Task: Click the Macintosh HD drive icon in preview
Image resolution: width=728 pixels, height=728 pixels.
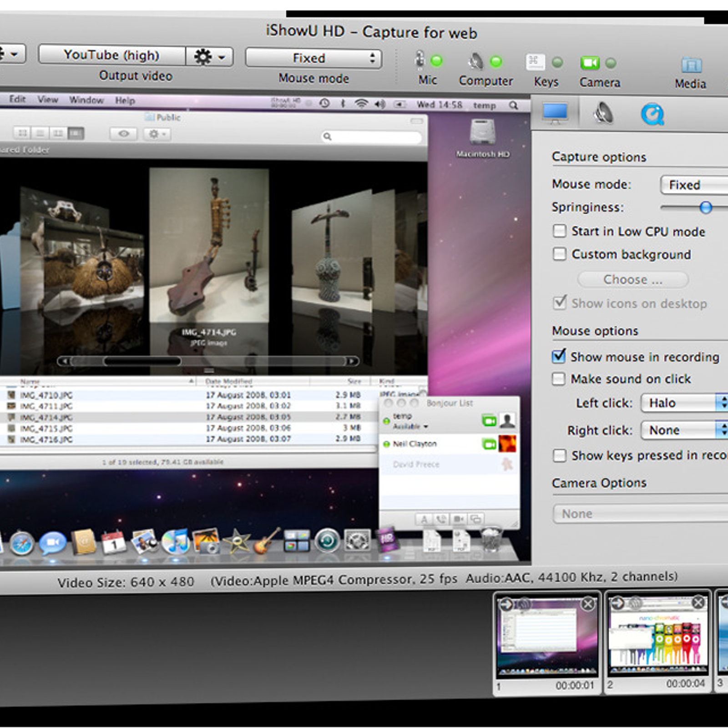Action: point(483,132)
